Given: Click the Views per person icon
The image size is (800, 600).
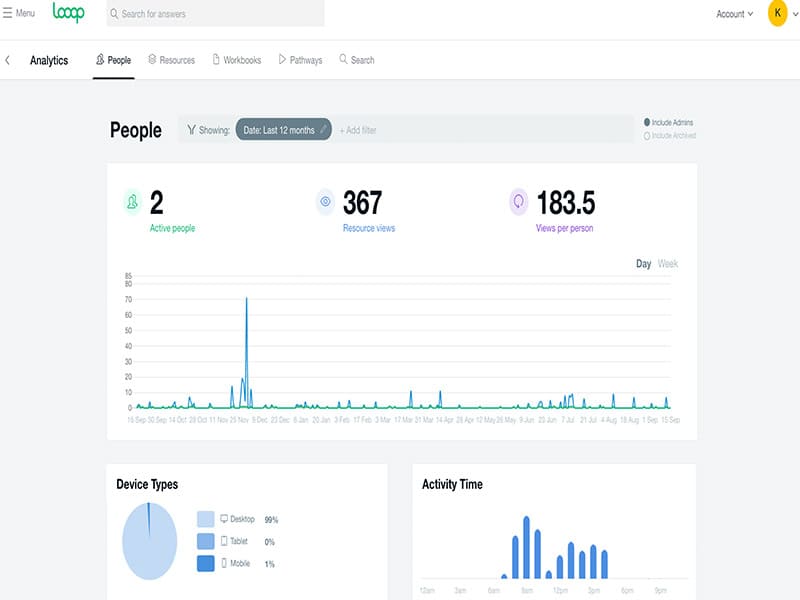Looking at the screenshot, I should click(519, 203).
